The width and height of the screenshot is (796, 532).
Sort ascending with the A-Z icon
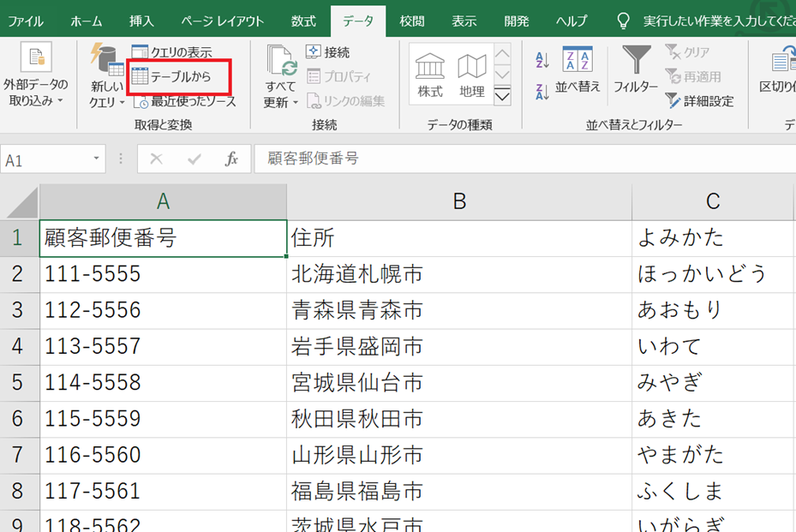coord(542,60)
